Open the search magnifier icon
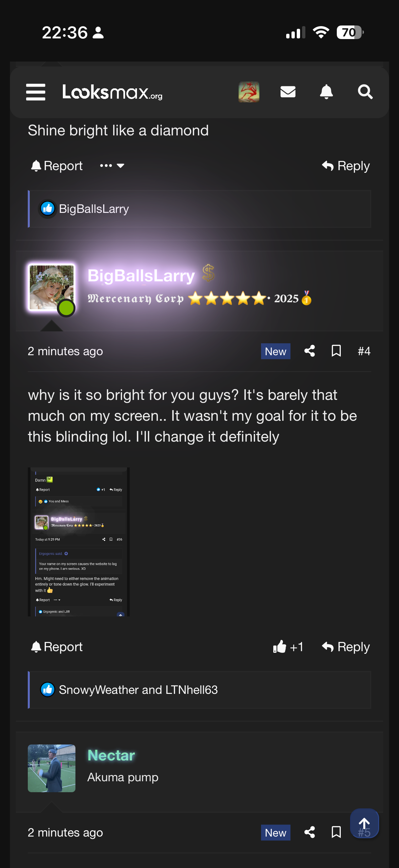The image size is (399, 868). coord(365,92)
